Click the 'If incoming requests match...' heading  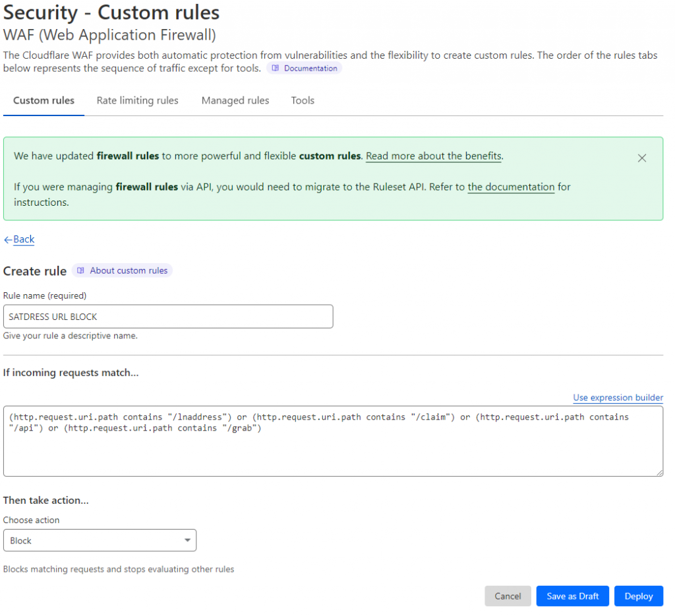point(71,373)
